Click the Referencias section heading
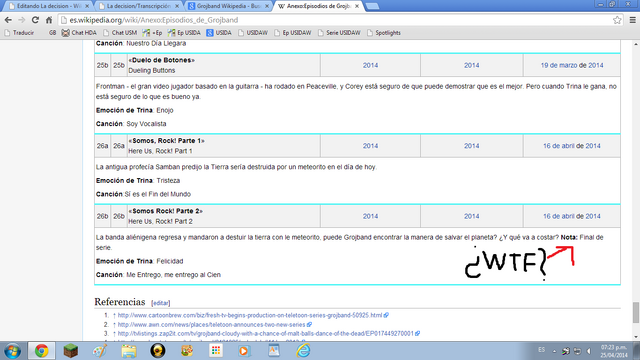 [x=120, y=302]
